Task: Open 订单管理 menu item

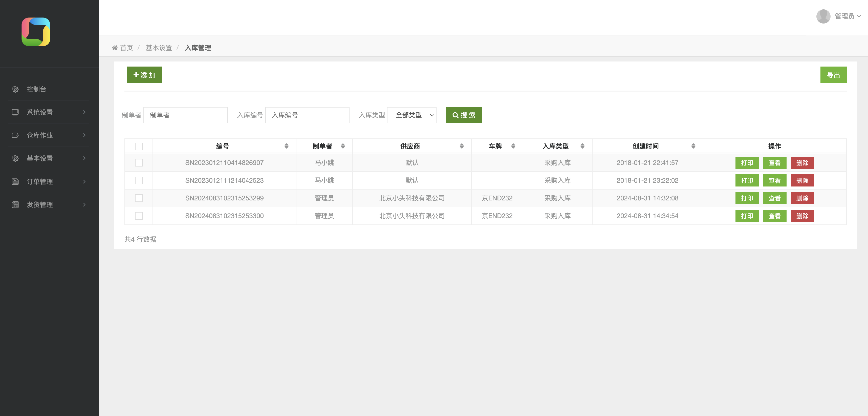Action: coord(49,181)
